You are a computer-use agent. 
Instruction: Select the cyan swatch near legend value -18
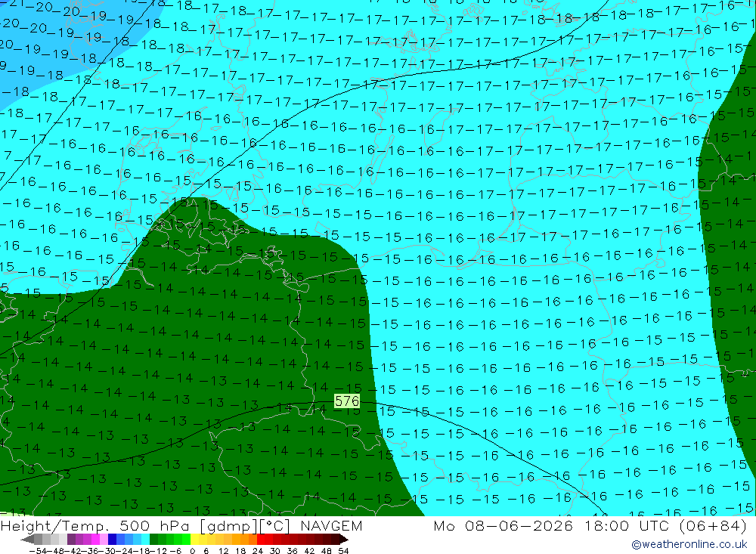click(145, 540)
